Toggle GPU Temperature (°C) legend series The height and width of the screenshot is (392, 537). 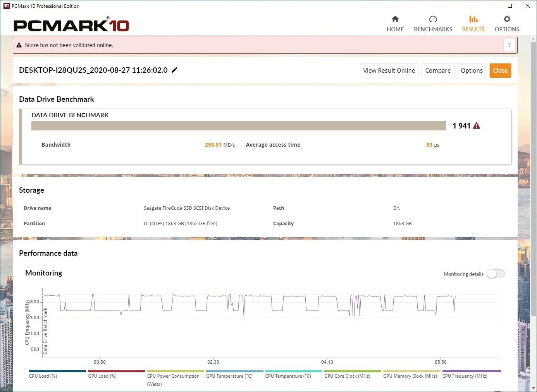229,376
